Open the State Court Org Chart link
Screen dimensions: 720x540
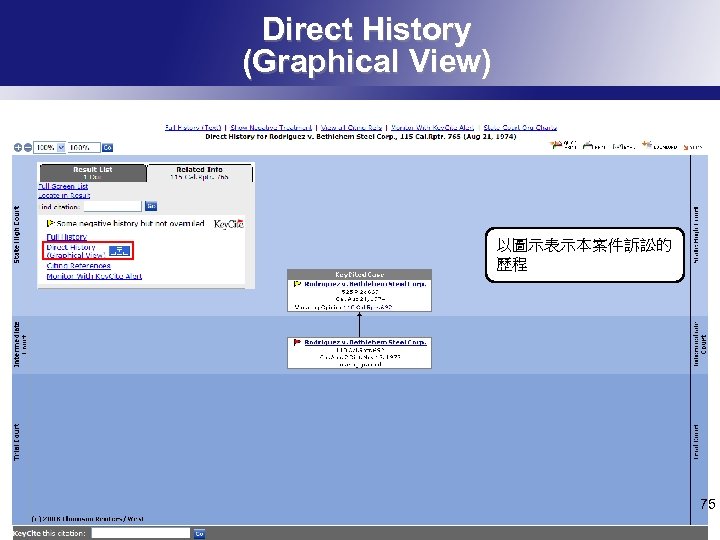[x=520, y=127]
